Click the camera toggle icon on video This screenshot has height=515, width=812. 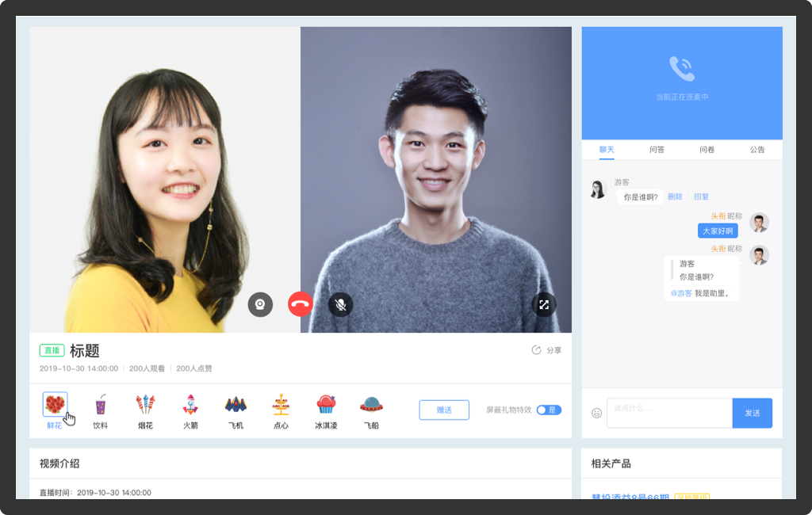[260, 304]
